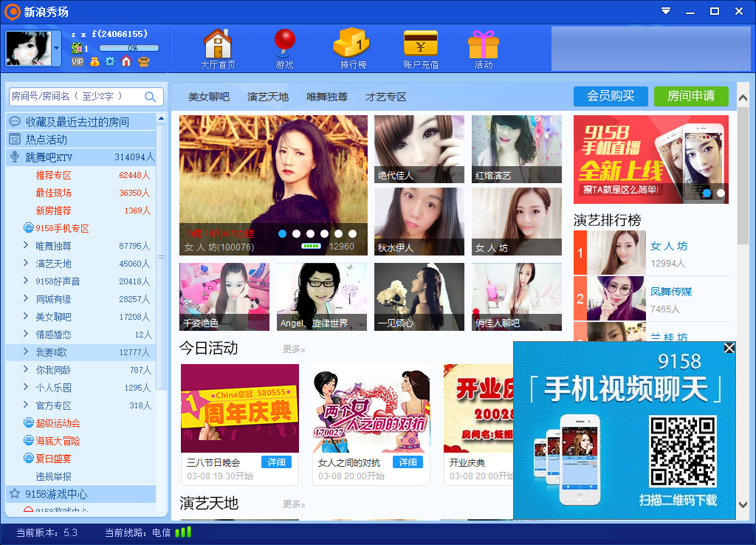This screenshot has width=756, height=545.
Task: Click the VIP badge under the avatar
Action: point(77,61)
